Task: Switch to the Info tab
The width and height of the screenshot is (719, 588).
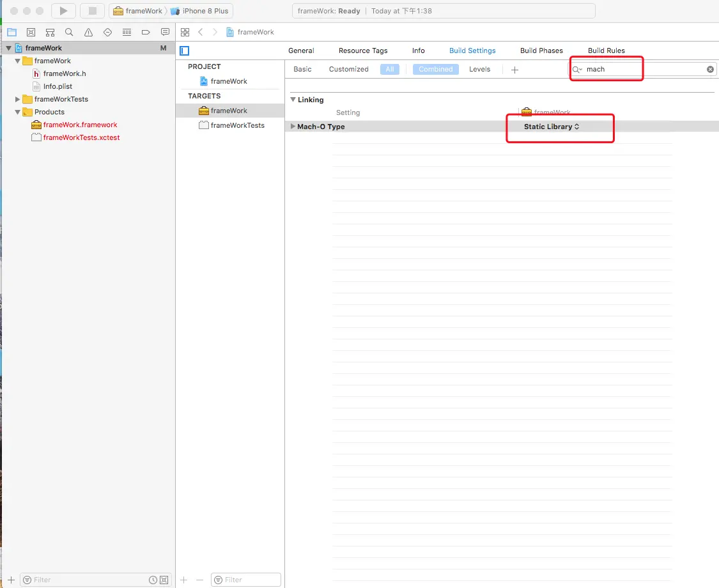Action: tap(418, 50)
